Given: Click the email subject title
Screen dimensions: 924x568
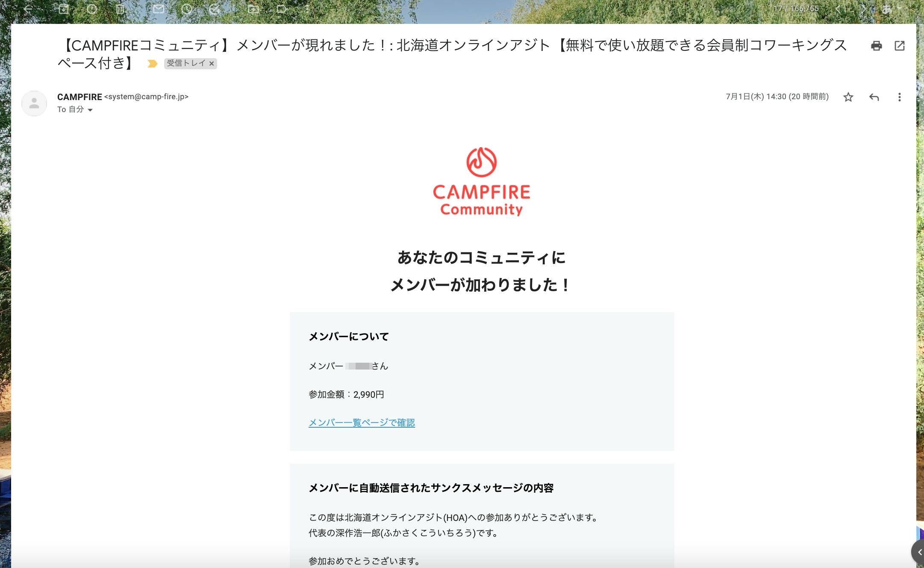Looking at the screenshot, I should [x=452, y=54].
